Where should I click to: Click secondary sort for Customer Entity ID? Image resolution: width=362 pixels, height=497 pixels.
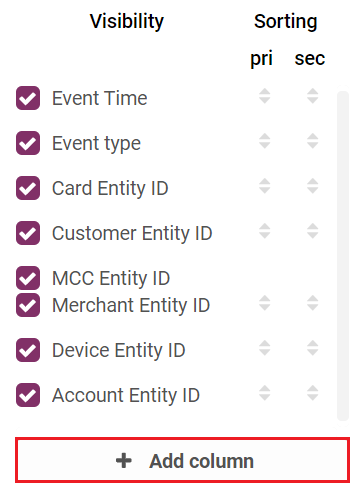click(x=313, y=231)
